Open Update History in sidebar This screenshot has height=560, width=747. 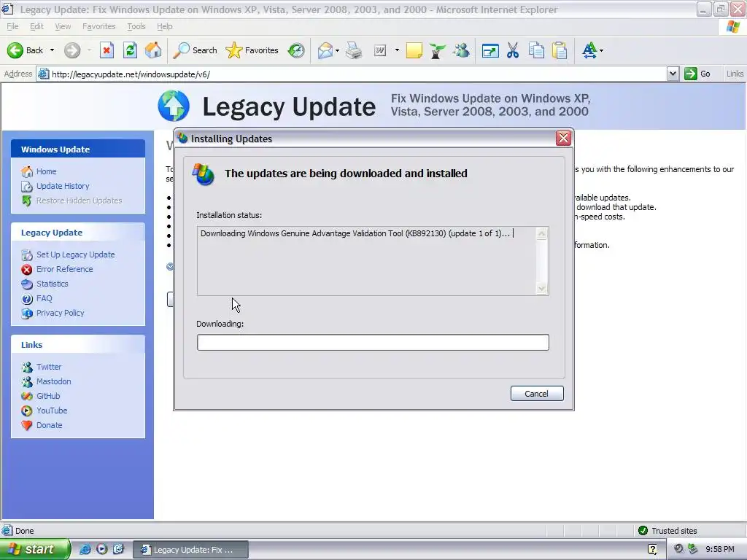click(63, 186)
